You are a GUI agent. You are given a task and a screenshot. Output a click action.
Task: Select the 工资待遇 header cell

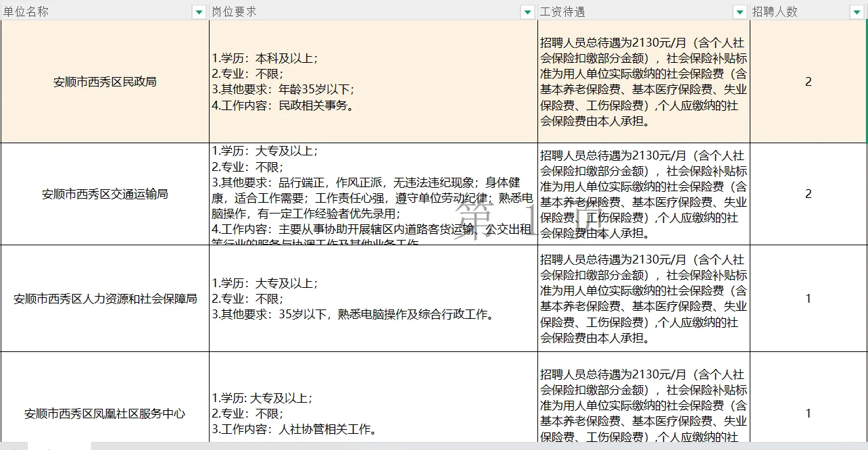644,11
